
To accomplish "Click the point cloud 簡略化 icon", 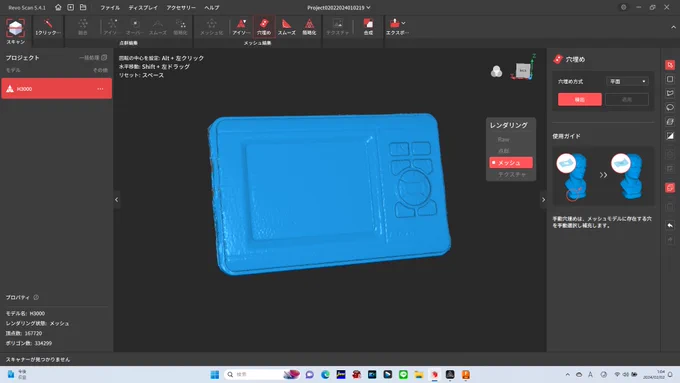I will 180,27.
